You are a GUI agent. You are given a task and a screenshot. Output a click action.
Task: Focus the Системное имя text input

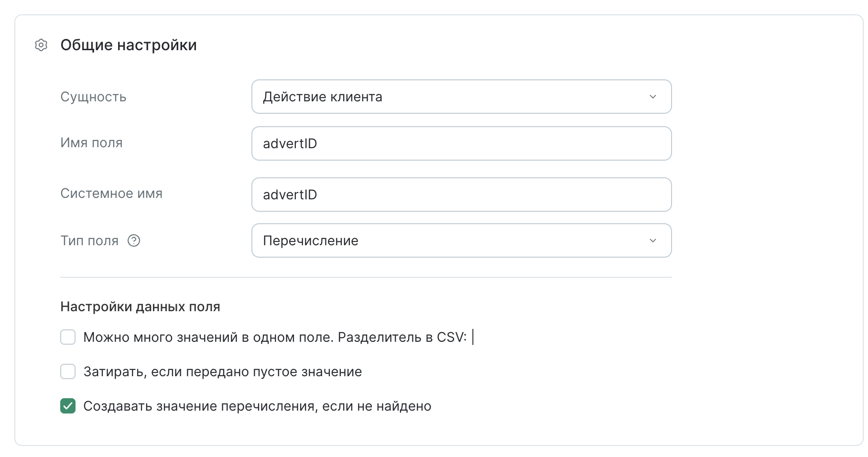pyautogui.click(x=461, y=195)
